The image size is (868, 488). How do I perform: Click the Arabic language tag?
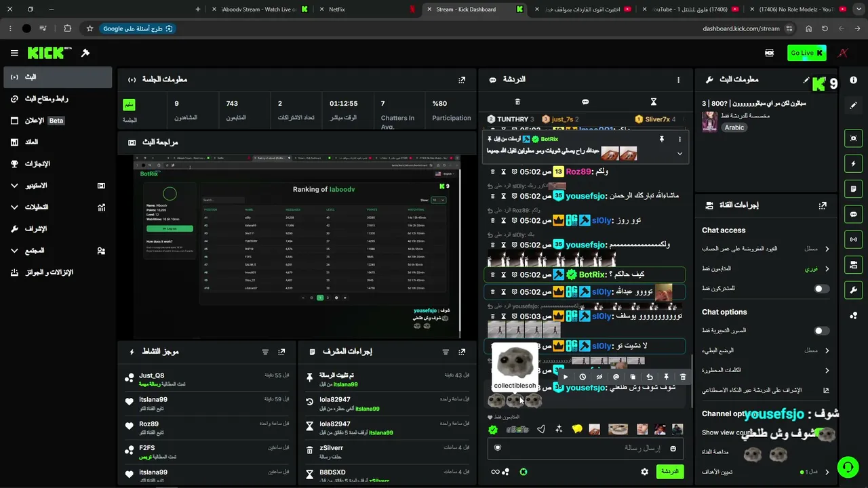pyautogui.click(x=734, y=127)
